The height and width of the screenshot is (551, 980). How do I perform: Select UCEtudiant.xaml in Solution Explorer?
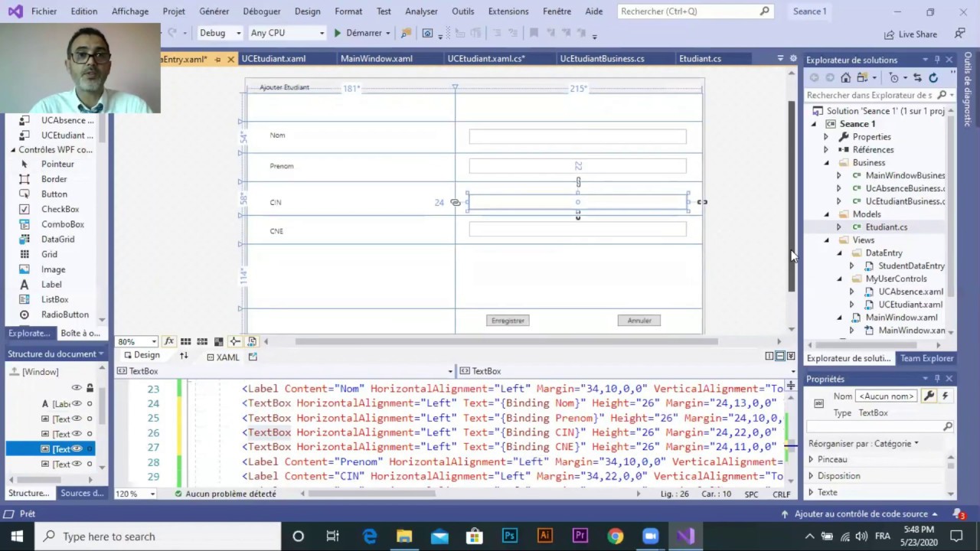coord(910,305)
